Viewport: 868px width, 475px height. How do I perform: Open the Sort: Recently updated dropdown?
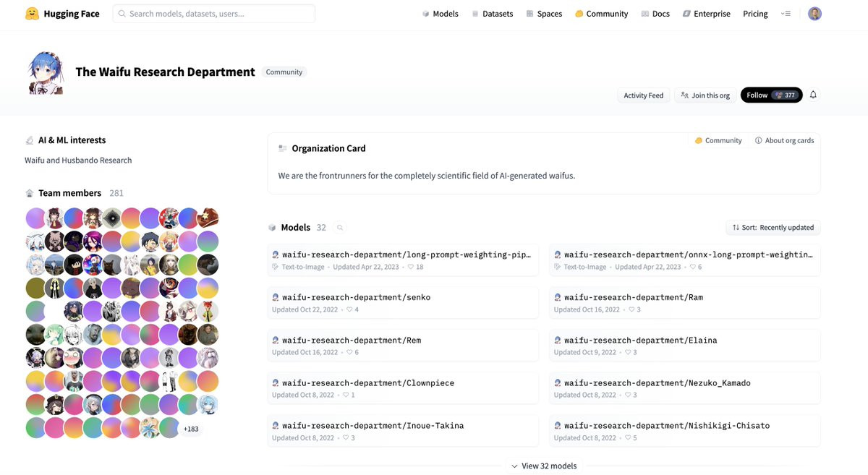pyautogui.click(x=773, y=228)
